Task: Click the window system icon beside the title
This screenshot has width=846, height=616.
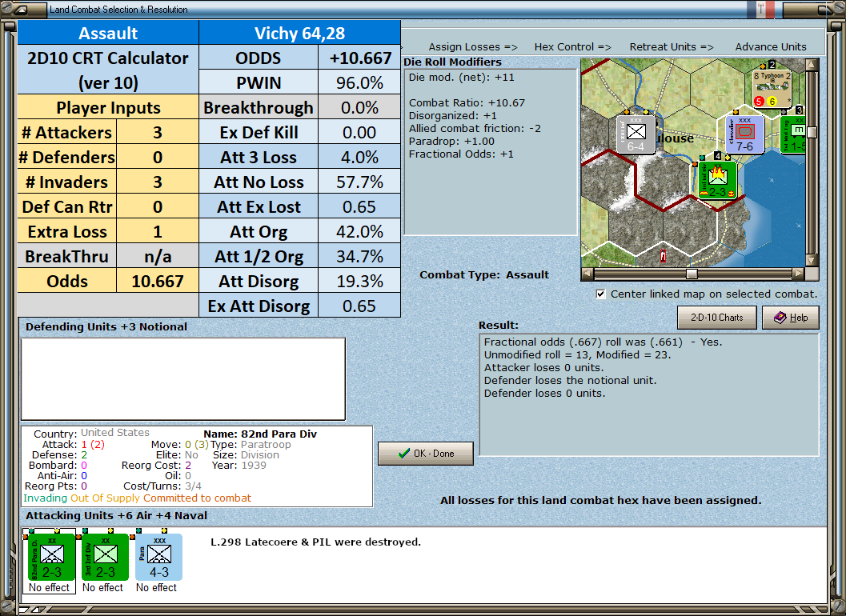Action: coord(22,10)
